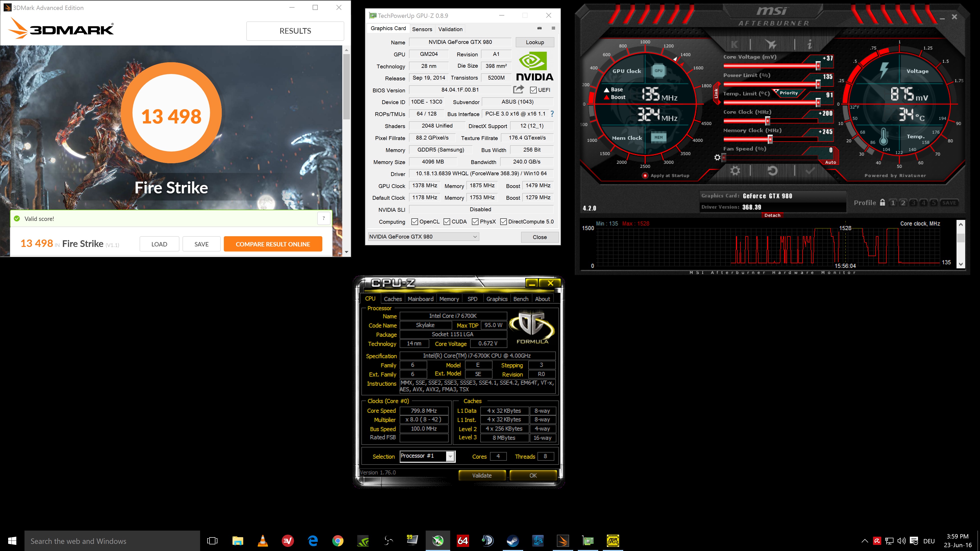This screenshot has height=551, width=980.
Task: Click the profile lock icon in Afterburner
Action: [883, 202]
